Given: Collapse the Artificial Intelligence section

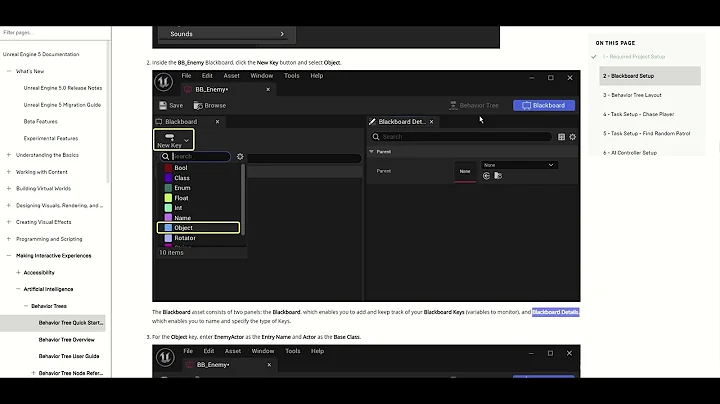Looking at the screenshot, I should 18,289.
